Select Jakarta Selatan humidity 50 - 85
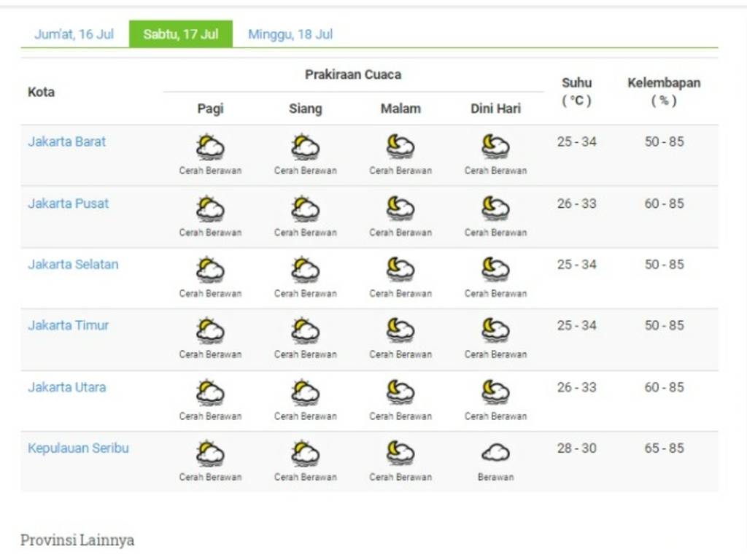The height and width of the screenshot is (560, 747). click(x=664, y=264)
